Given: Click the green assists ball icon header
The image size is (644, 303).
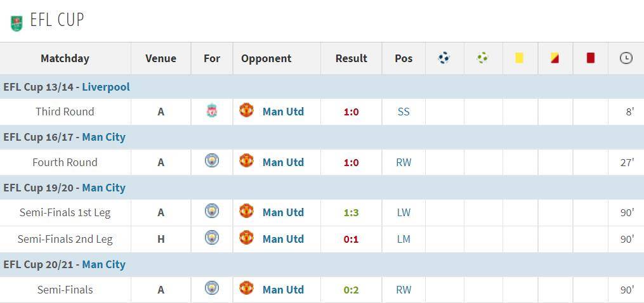Looking at the screenshot, I should coord(483,58).
